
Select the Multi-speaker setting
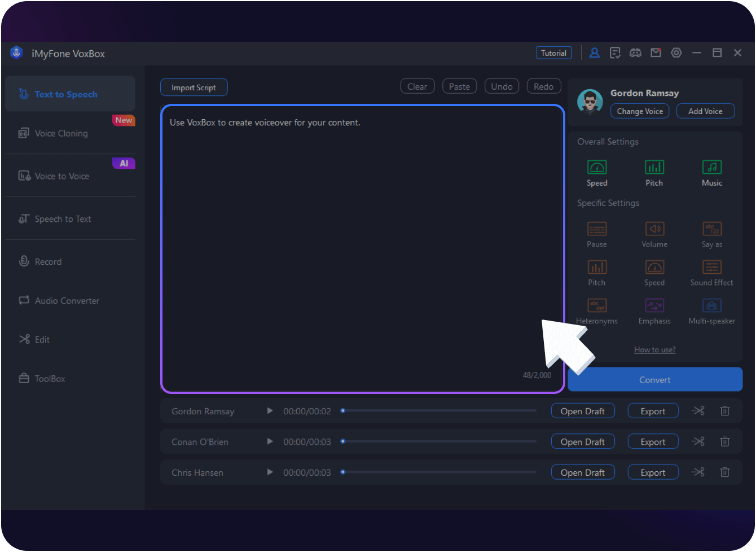click(712, 312)
